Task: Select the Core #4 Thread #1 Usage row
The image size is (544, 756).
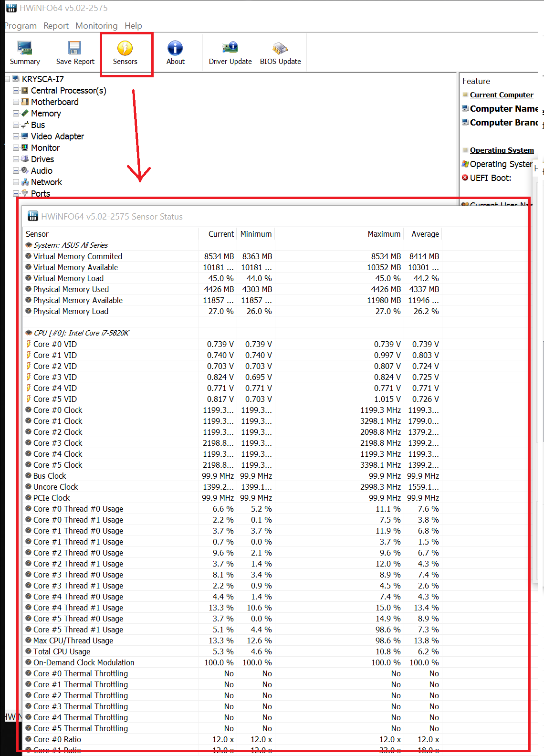Action: [232, 608]
